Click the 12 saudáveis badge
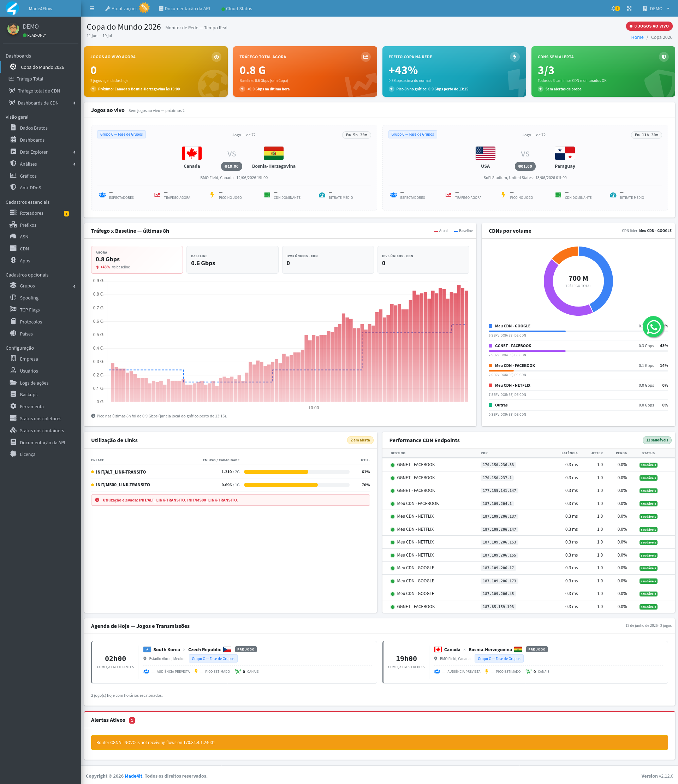Viewport: 678px width, 784px height. click(657, 440)
